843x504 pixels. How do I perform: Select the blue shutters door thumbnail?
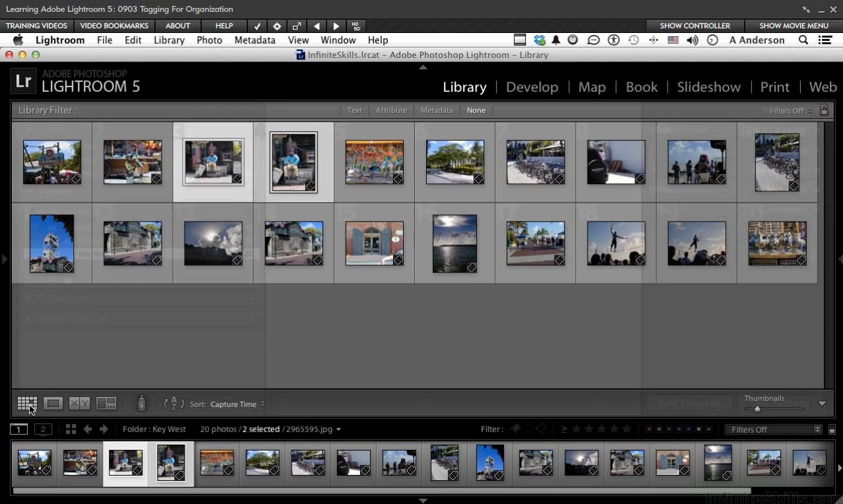pyautogui.click(x=374, y=243)
